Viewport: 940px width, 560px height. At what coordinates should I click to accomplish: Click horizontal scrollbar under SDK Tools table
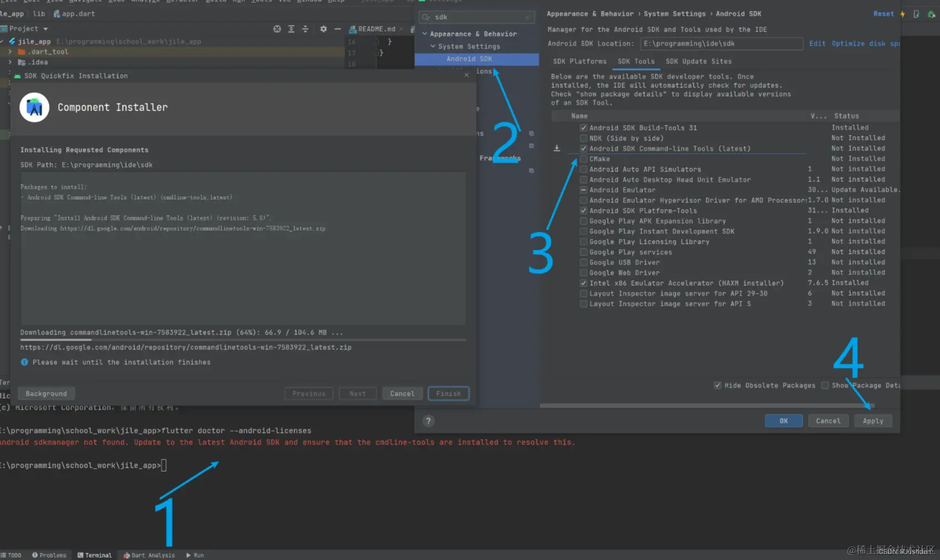coord(707,406)
